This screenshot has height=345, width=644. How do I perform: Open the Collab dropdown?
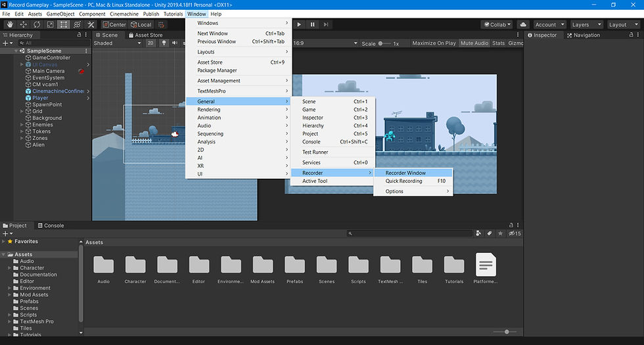[497, 25]
